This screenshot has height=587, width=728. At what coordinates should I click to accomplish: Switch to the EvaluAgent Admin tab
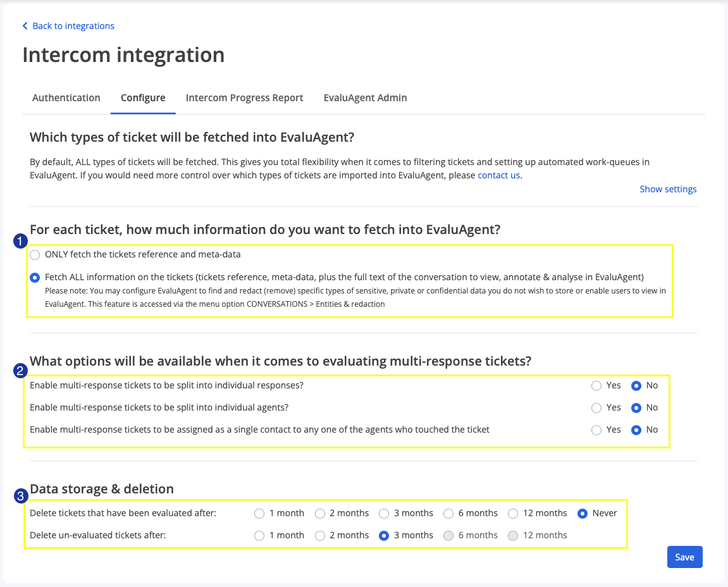pyautogui.click(x=365, y=97)
